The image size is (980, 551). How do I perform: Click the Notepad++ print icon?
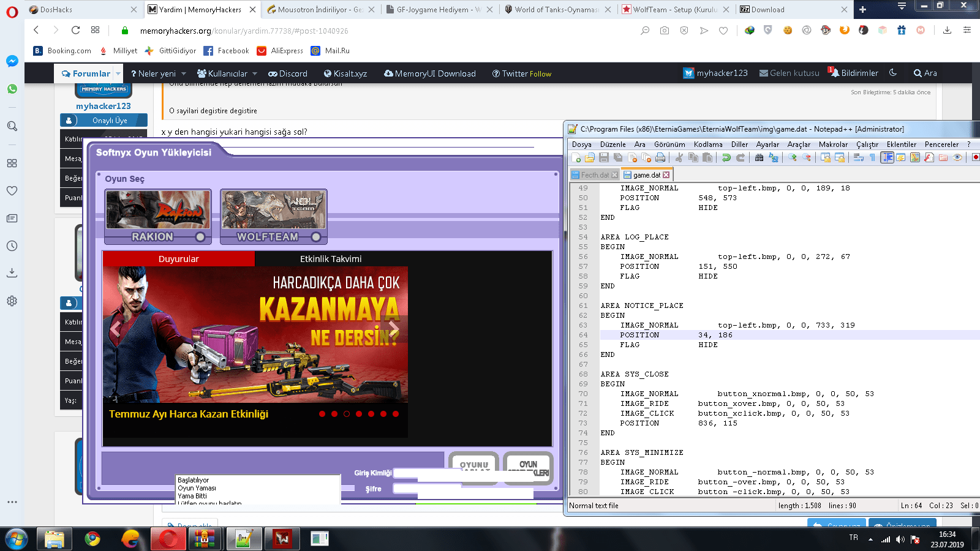(660, 158)
